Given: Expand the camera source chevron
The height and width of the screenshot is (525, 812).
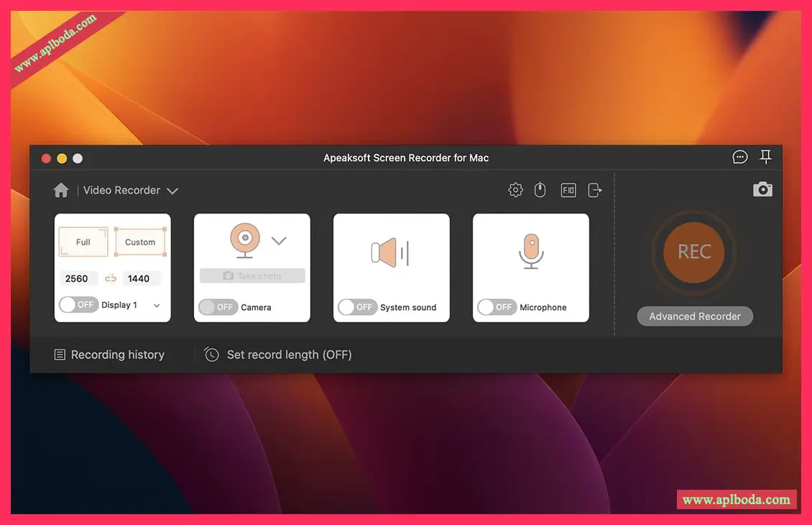Looking at the screenshot, I should point(279,240).
